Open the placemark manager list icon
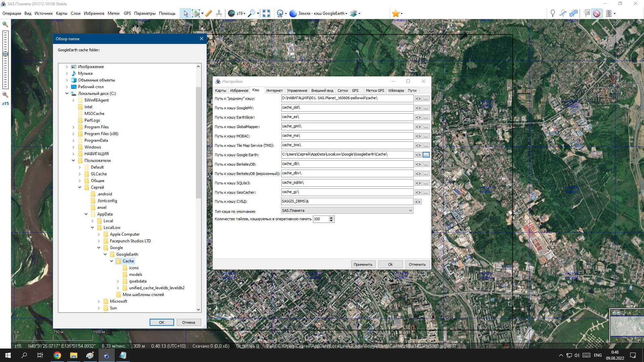This screenshot has width=644, height=362. [587, 13]
